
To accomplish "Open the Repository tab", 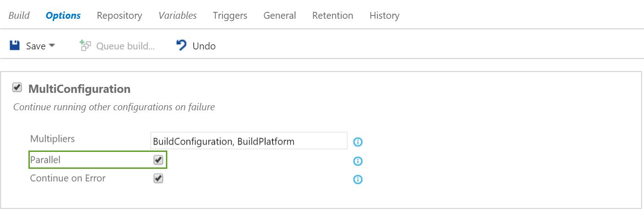I will [x=119, y=16].
